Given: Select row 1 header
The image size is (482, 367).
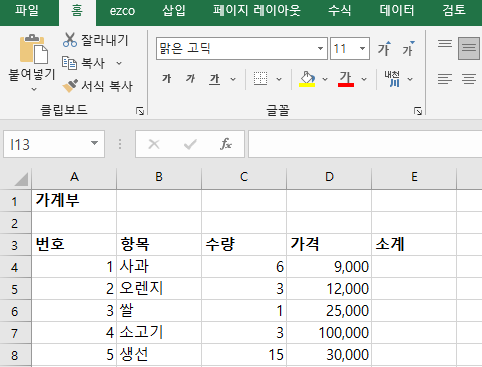Looking at the screenshot, I should click(x=15, y=201).
